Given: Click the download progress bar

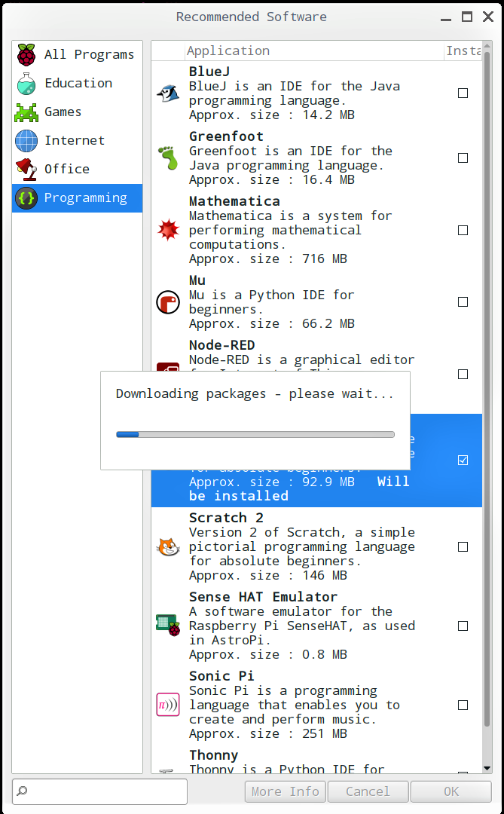Looking at the screenshot, I should point(255,435).
